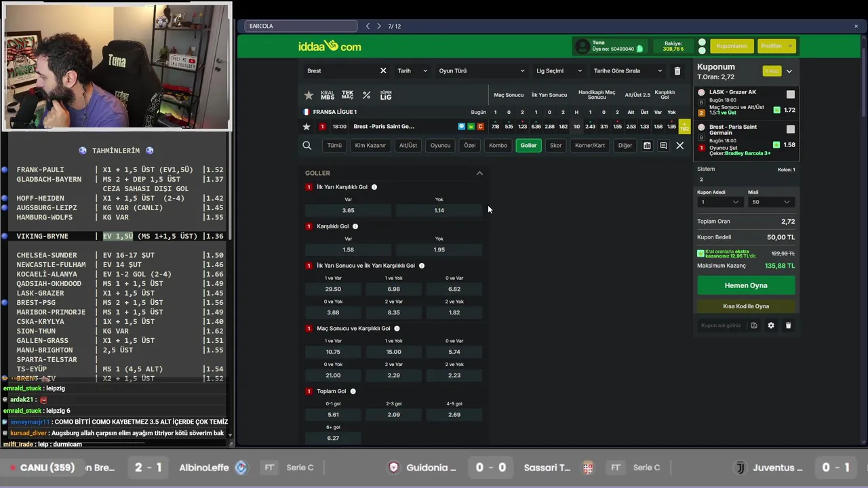This screenshot has width=868, height=488.
Task: Switch to the Oyuncu tab
Action: pos(440,145)
